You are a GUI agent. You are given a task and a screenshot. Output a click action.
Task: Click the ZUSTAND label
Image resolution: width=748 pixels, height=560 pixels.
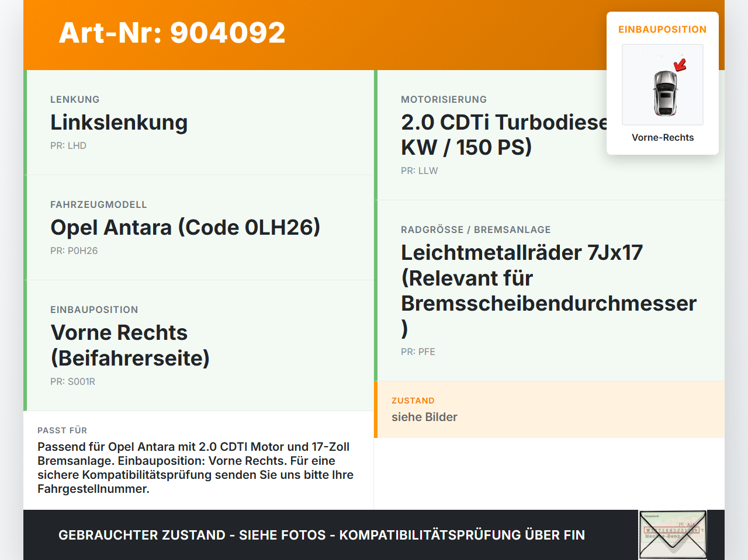(x=413, y=401)
